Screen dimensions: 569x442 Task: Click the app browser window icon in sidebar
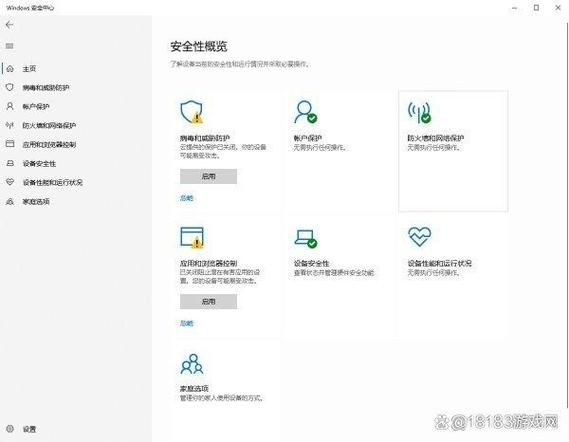point(10,144)
